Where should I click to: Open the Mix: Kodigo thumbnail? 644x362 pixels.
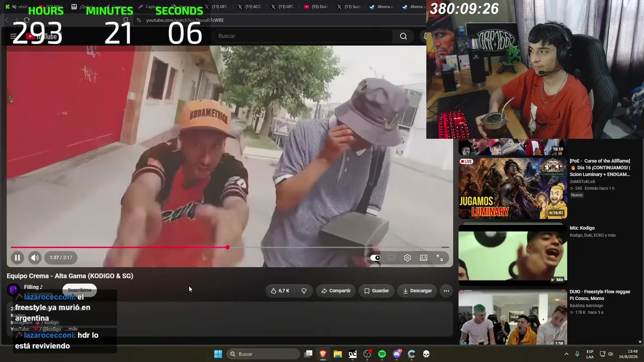pos(513,254)
